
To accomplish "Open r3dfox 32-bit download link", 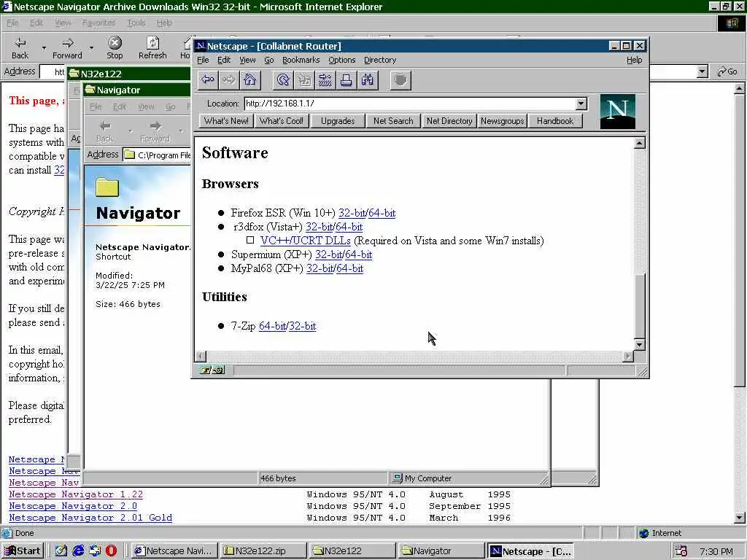I will (319, 227).
